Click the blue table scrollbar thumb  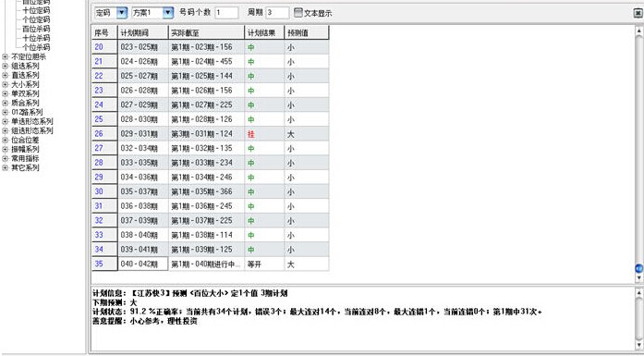click(x=639, y=268)
